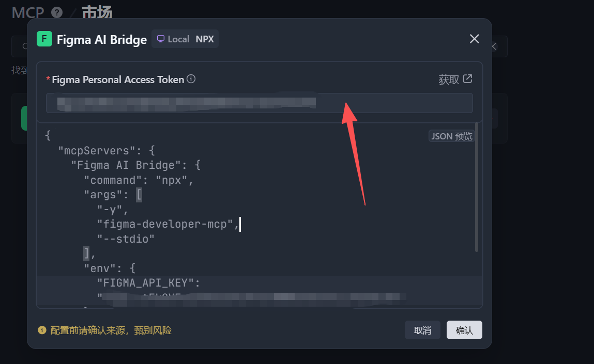Click the "figma-developer-mcp" line in the JSON
594x364 pixels.
click(168, 225)
